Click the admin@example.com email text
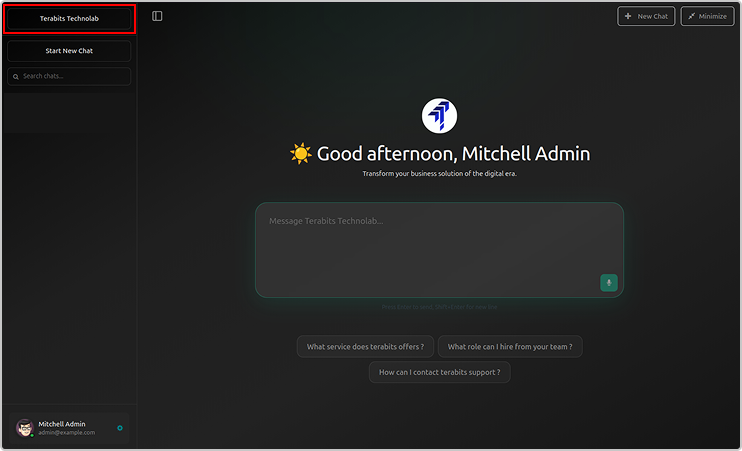The height and width of the screenshot is (451, 742). coord(67,433)
